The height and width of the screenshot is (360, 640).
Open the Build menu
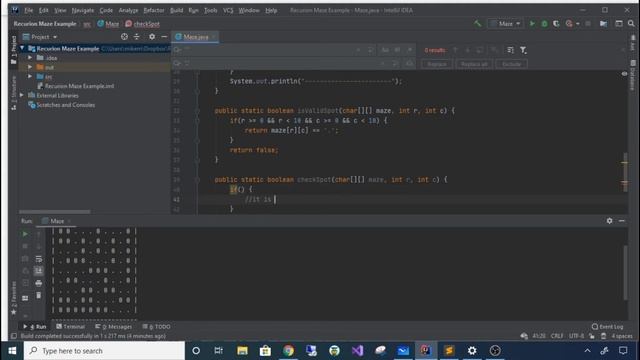[177, 10]
